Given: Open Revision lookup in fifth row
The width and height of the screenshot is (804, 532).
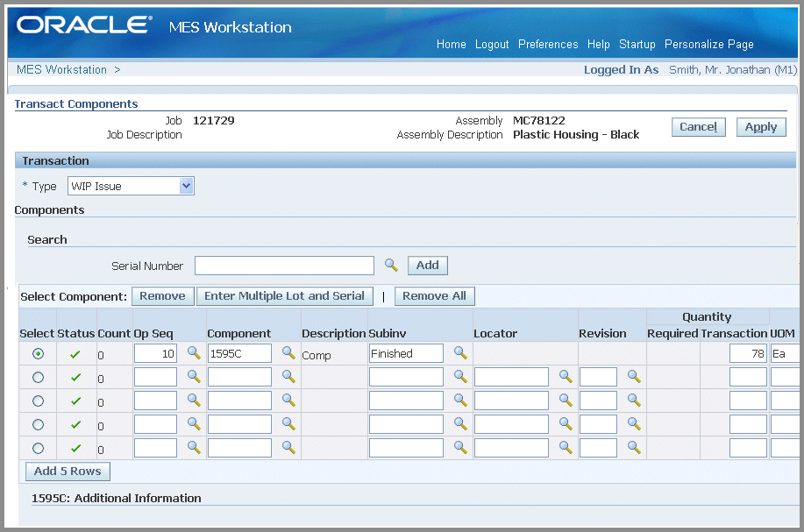Looking at the screenshot, I should click(x=634, y=447).
